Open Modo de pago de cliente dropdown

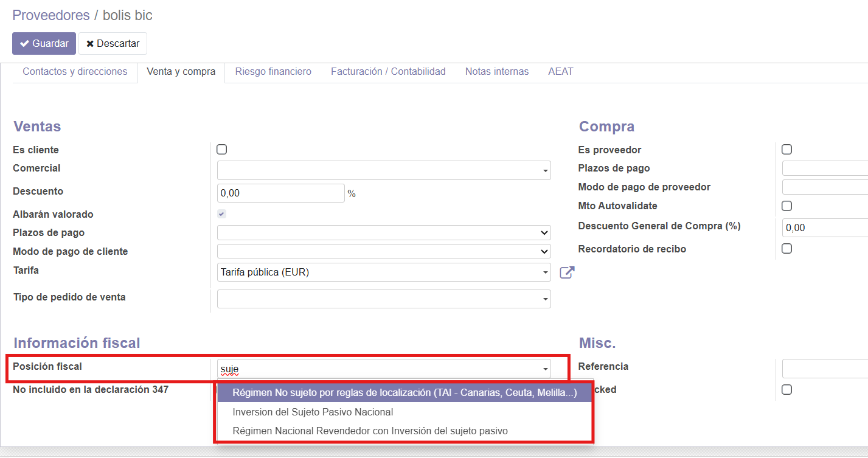tap(383, 251)
